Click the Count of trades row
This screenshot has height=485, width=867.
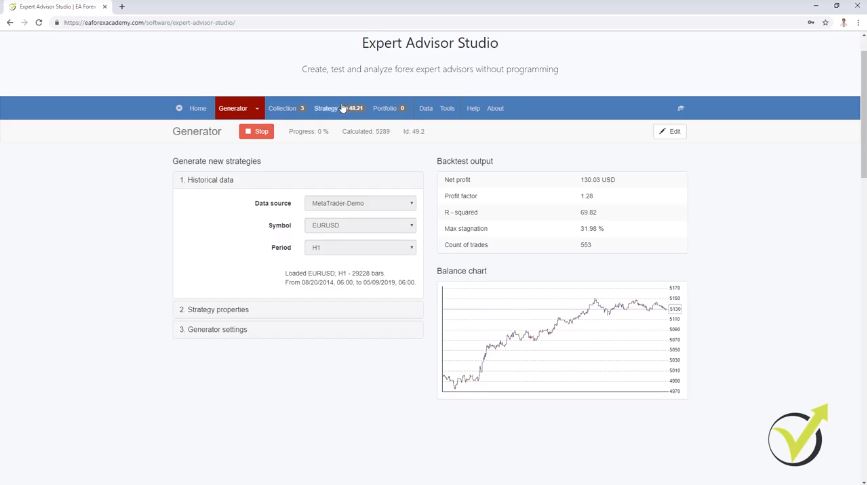562,244
